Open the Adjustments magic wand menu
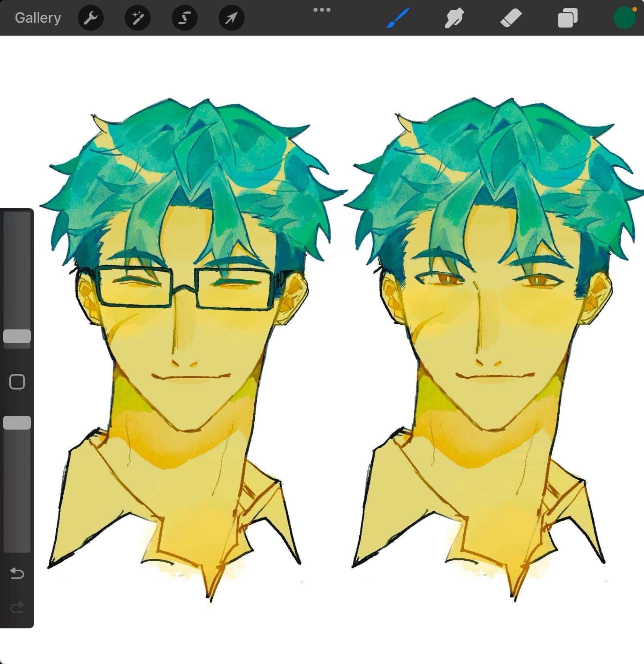The height and width of the screenshot is (664, 644). pyautogui.click(x=138, y=18)
